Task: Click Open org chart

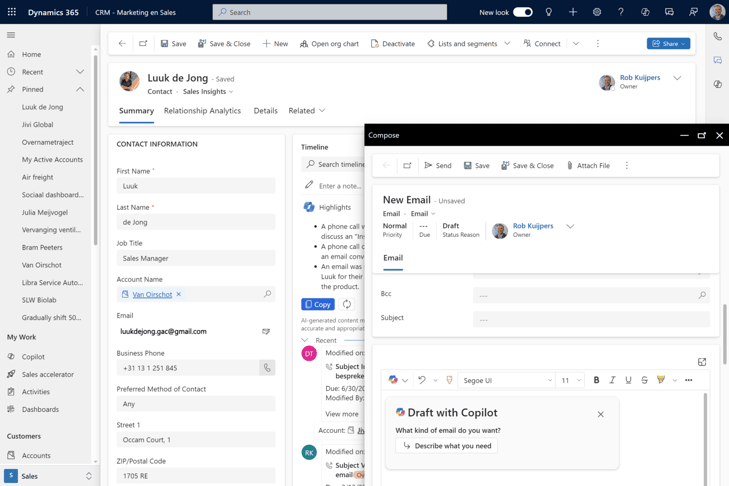Action: click(x=329, y=44)
